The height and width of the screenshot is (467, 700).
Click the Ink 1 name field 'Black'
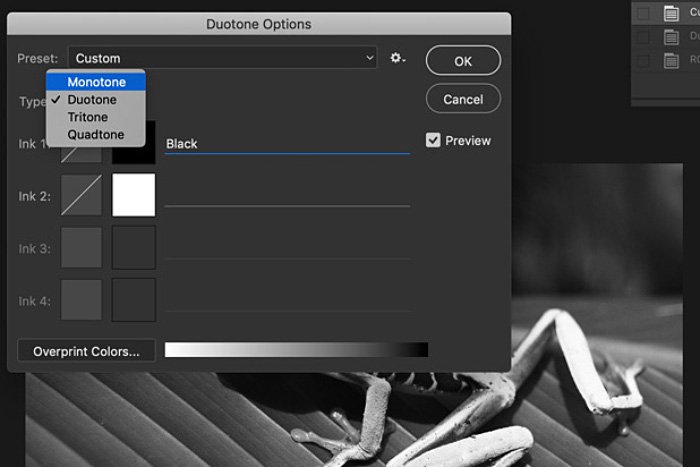tap(286, 144)
